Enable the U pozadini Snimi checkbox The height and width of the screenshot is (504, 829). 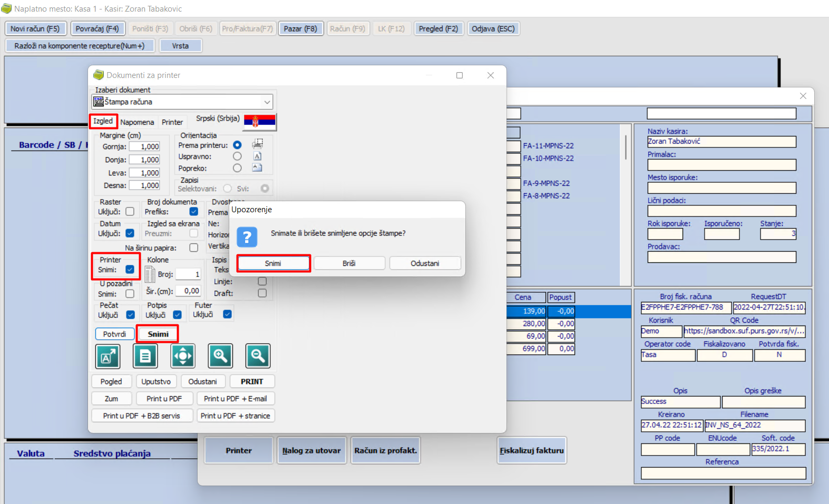130,294
